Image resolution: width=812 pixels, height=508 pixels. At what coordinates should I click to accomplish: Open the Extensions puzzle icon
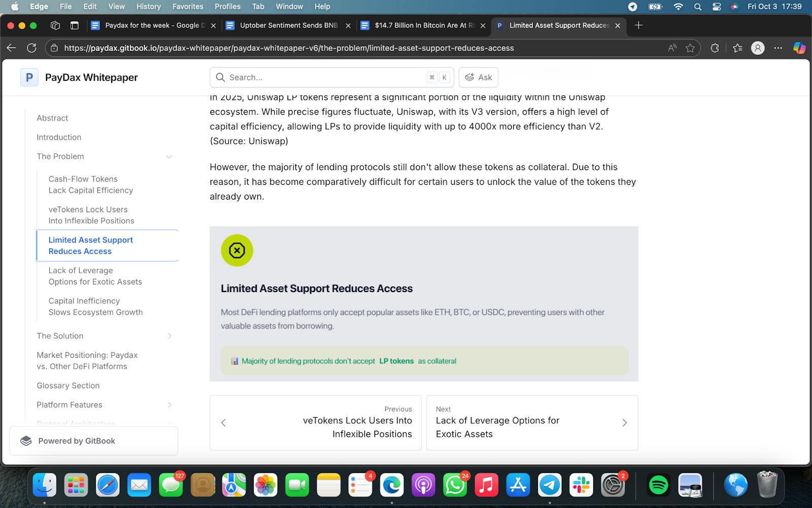715,48
